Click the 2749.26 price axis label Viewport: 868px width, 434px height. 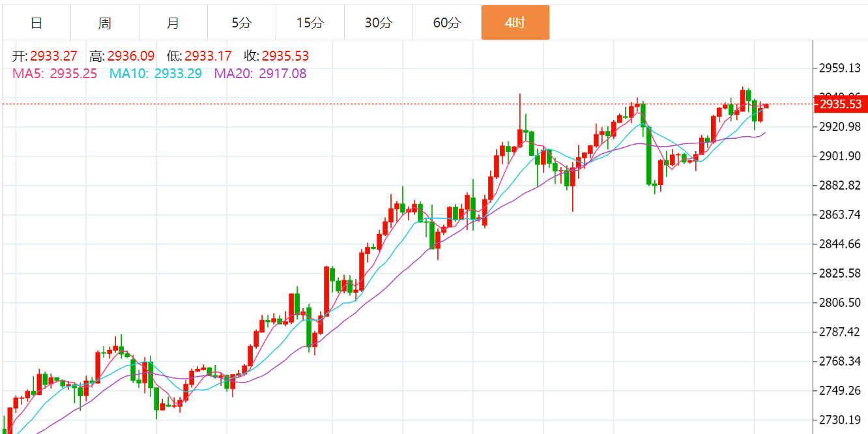840,390
